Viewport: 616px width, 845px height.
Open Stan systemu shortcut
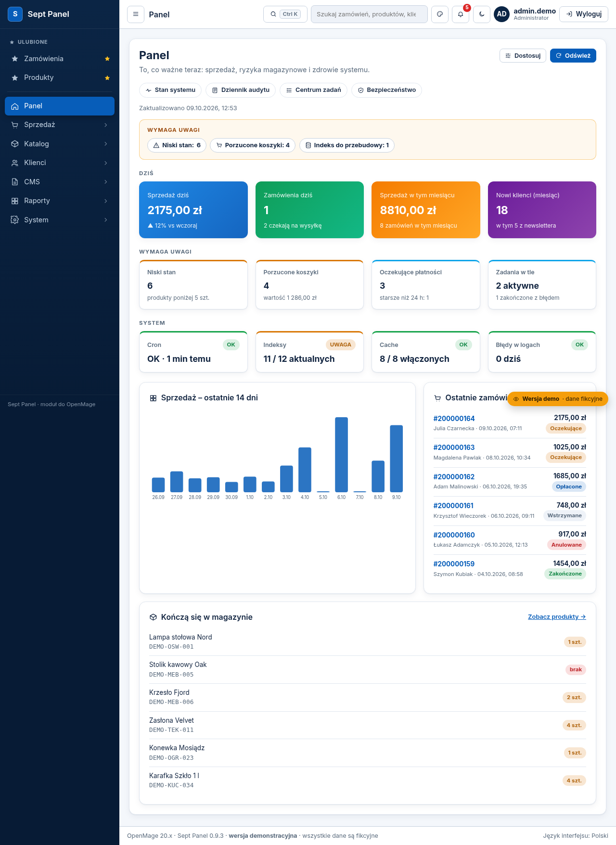[170, 90]
